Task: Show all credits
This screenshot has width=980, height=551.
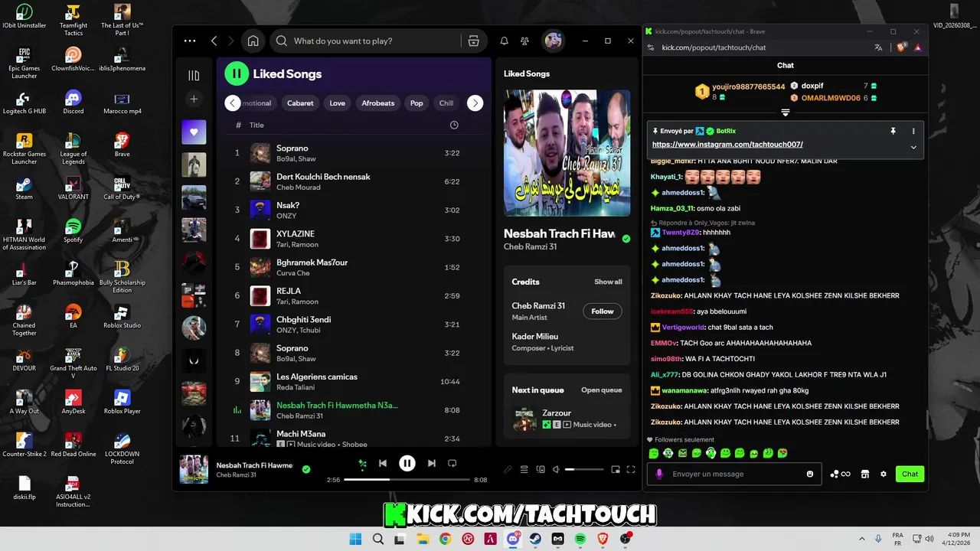Action: tap(608, 282)
